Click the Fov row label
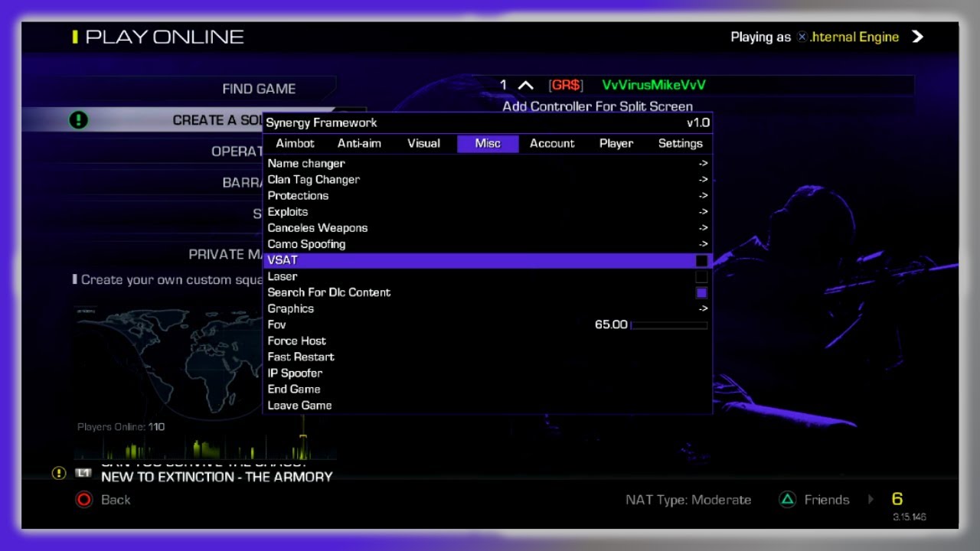980x551 pixels. (276, 324)
